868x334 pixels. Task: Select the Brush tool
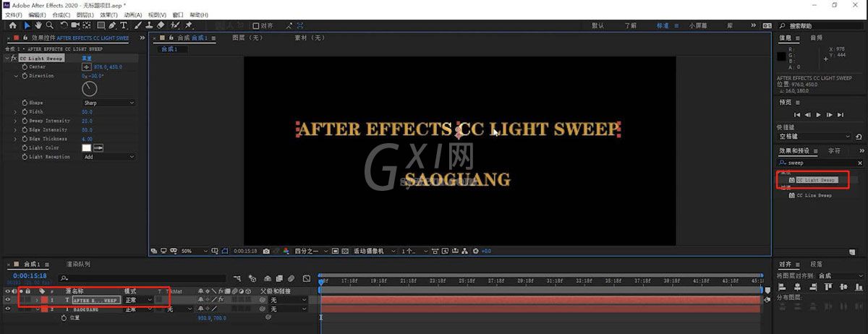click(x=138, y=25)
